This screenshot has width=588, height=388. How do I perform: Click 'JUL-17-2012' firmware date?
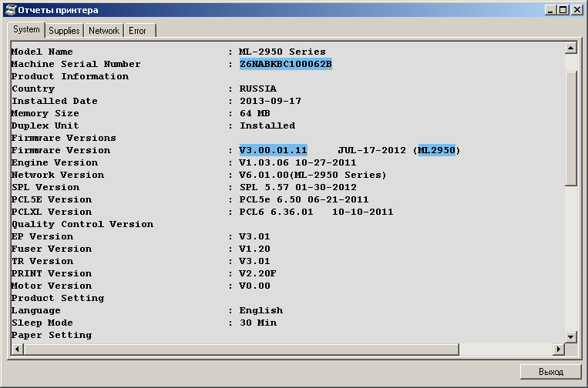click(371, 150)
